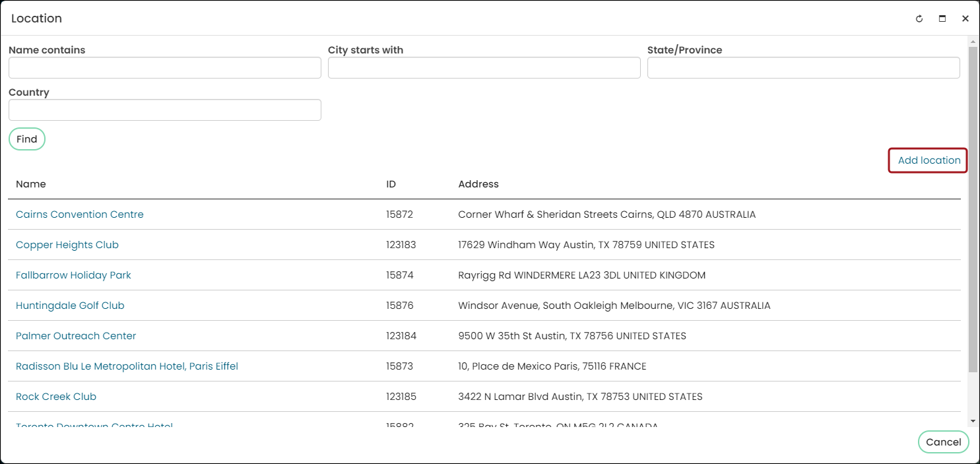Select Huntingdale Golf Club
The image size is (980, 464).
70,306
